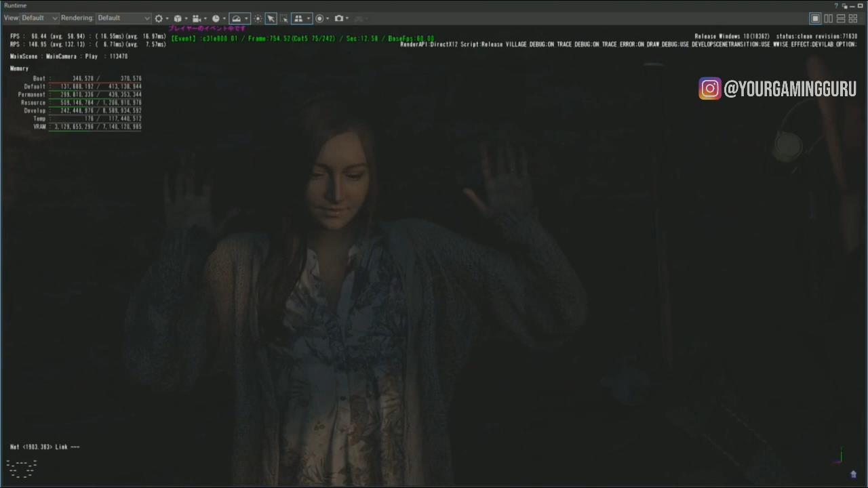
Task: Click the home icon at bottom right
Action: pyautogui.click(x=853, y=474)
